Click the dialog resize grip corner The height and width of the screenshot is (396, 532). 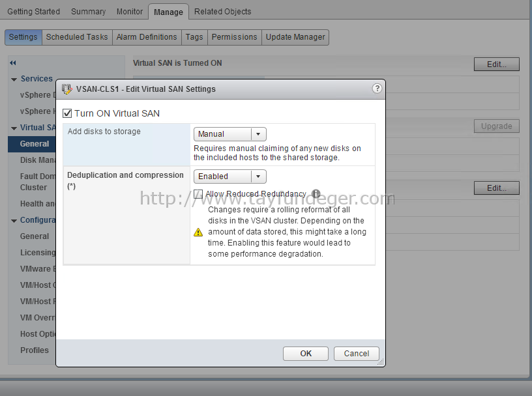381,362
